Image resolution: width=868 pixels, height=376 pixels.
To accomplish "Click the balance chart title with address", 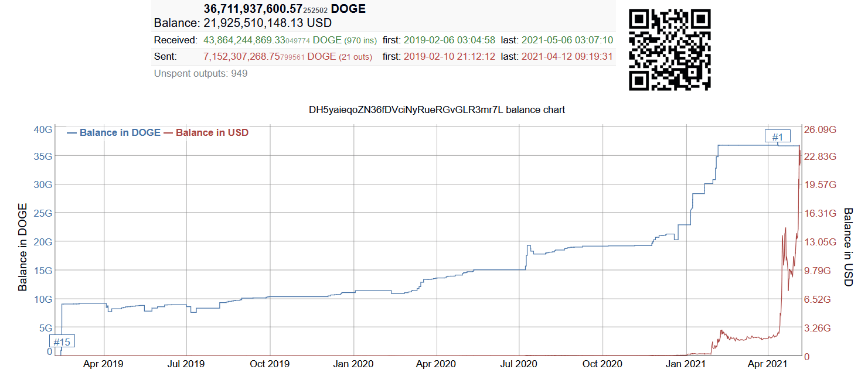I will point(437,110).
